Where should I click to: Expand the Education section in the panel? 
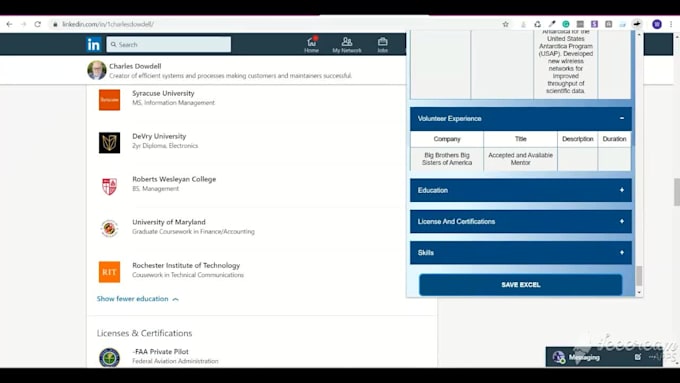pos(521,190)
